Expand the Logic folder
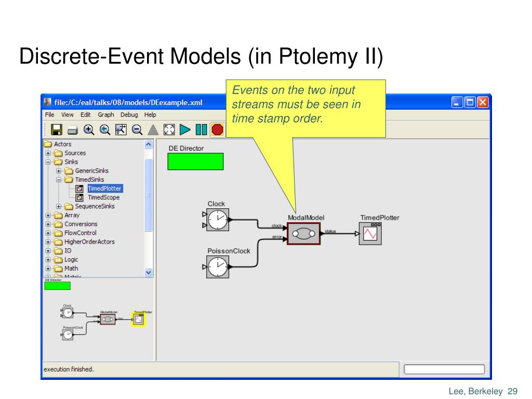The width and height of the screenshot is (532, 399). click(48, 260)
